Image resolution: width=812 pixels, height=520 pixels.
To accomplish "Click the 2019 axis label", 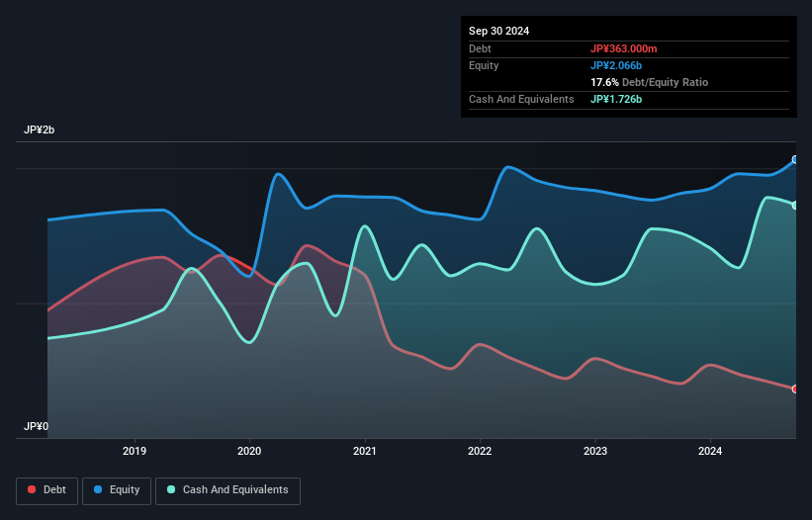I will (x=135, y=451).
